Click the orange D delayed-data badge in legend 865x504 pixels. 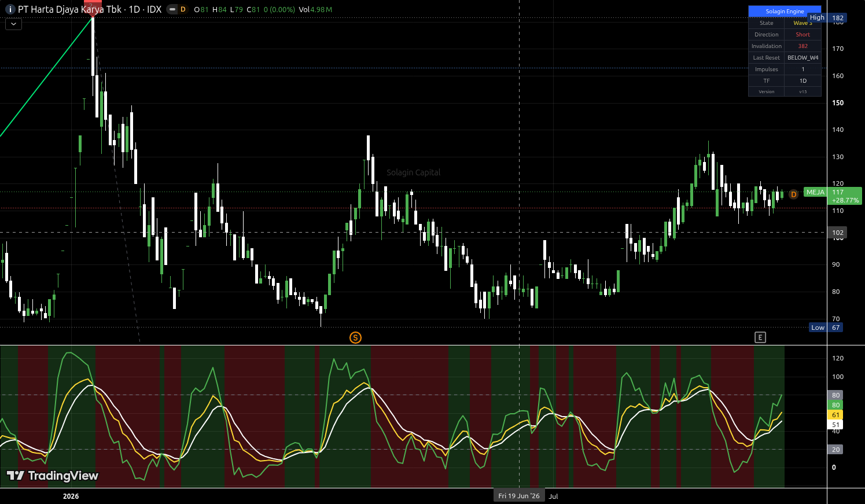[183, 9]
